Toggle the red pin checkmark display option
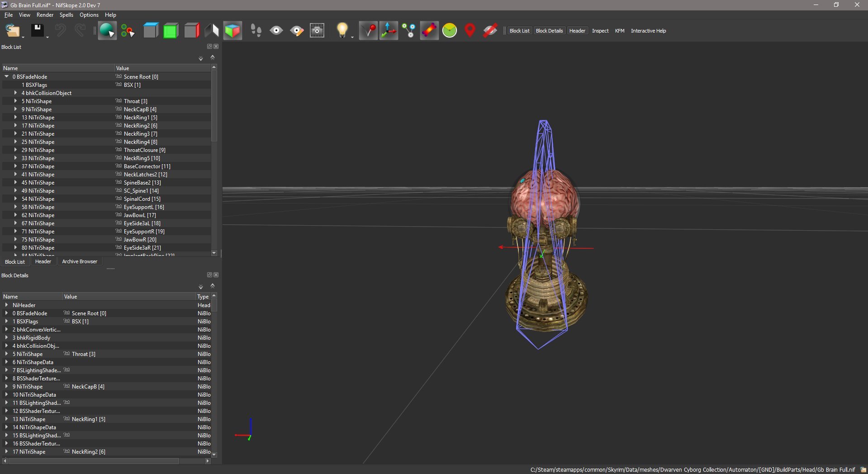This screenshot has width=868, height=474. click(x=368, y=31)
